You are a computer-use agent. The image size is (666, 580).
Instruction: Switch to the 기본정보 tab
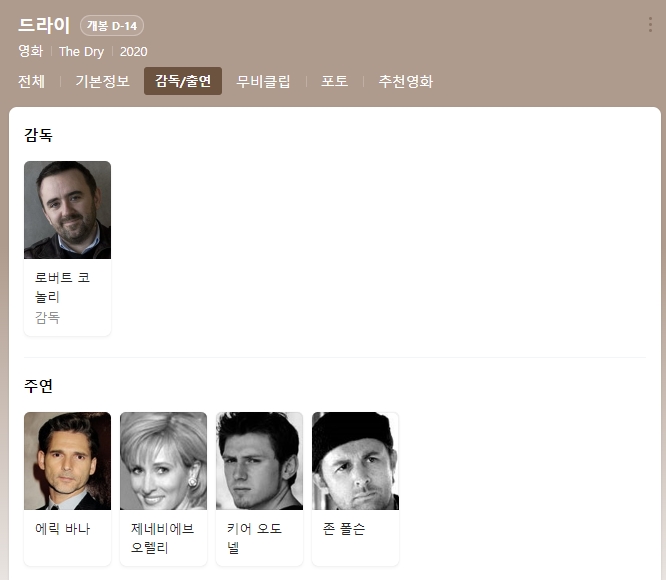tap(102, 81)
